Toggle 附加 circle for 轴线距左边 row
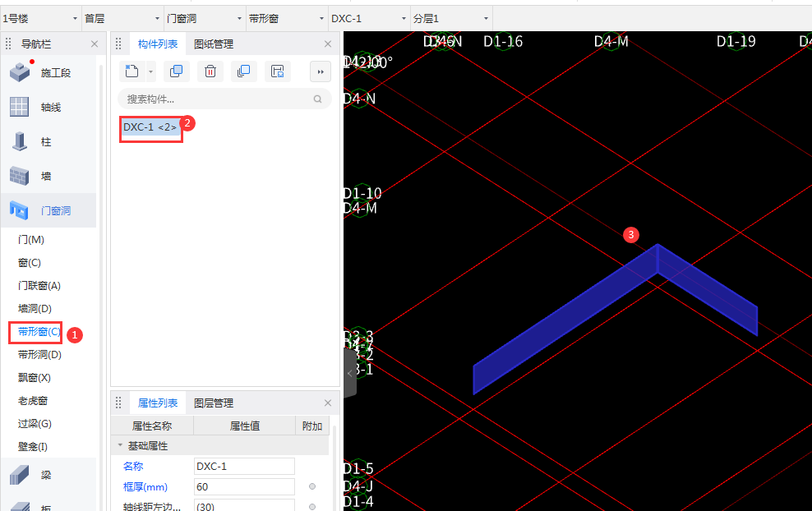The image size is (812, 511). [312, 507]
